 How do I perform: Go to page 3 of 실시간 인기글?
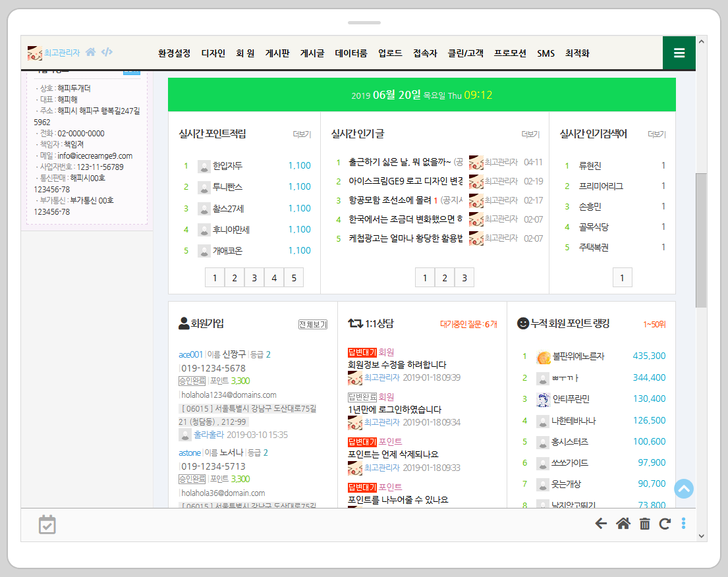point(464,278)
